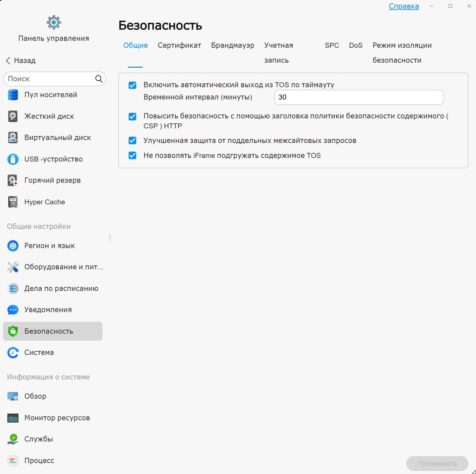Click the Временной интервал minutes field

[x=359, y=98]
